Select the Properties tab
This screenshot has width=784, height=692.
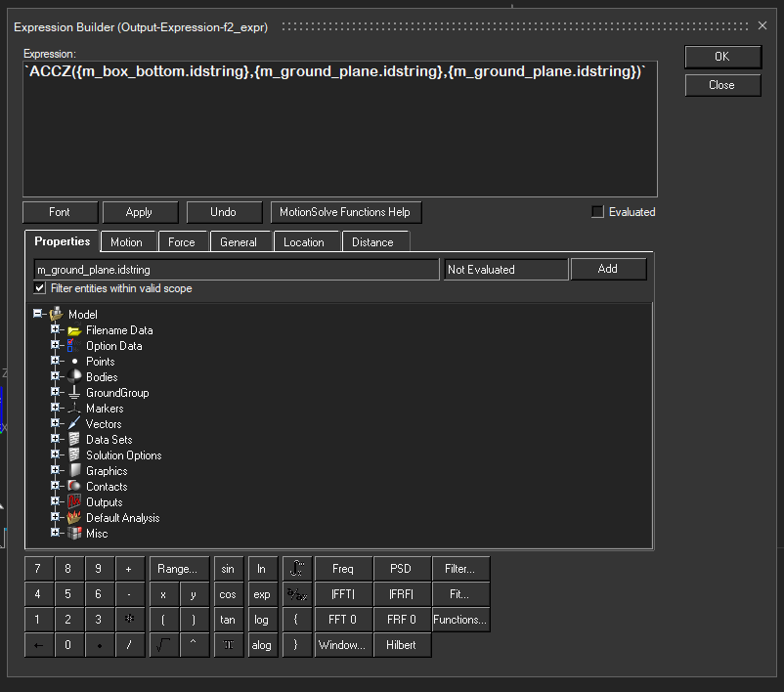pos(62,241)
